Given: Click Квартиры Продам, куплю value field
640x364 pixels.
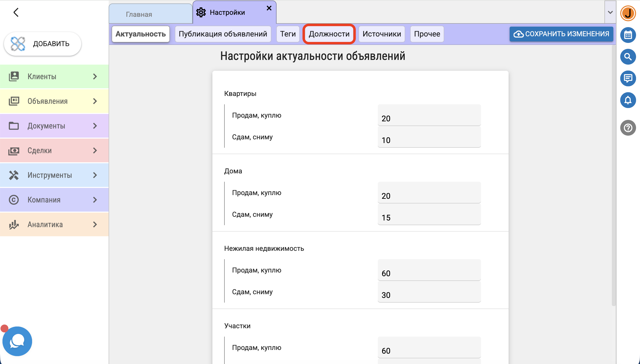Looking at the screenshot, I should pos(429,118).
